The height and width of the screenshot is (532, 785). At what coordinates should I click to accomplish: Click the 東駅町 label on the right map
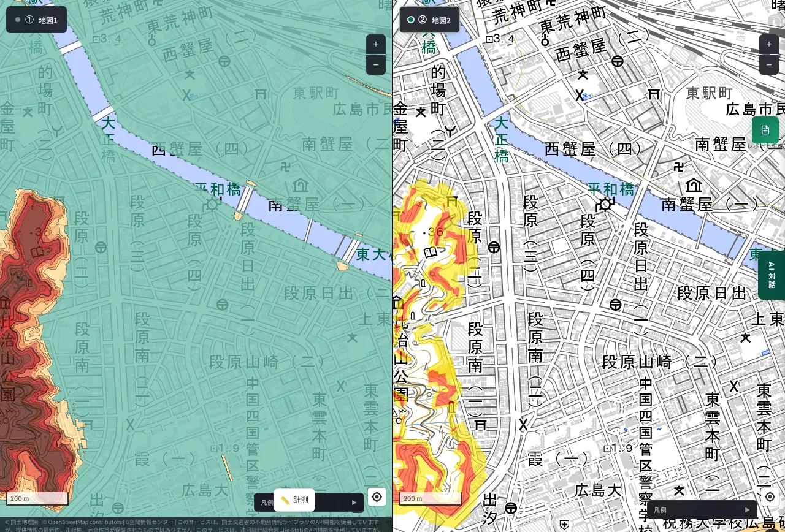click(710, 93)
